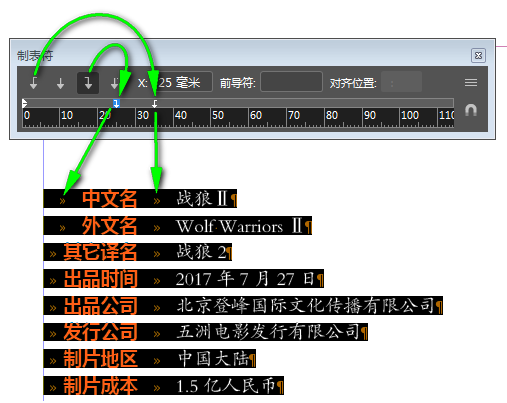Screen dimensions: 507x403
Task: Click the text 发行公司
Action: 100,332
